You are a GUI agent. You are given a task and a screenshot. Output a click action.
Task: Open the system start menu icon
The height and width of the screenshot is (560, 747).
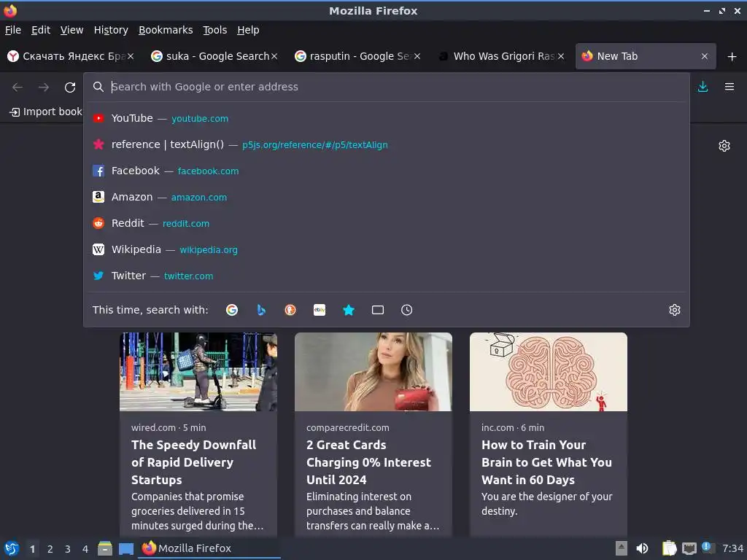pos(12,548)
